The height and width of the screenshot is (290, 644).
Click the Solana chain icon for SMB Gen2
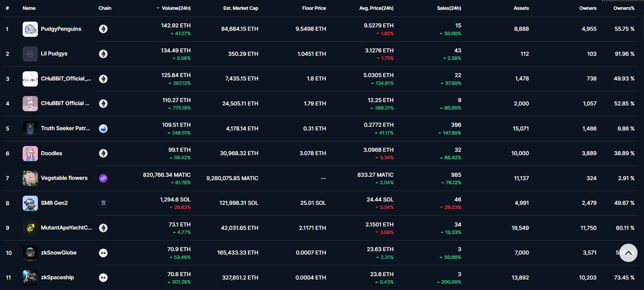(103, 203)
